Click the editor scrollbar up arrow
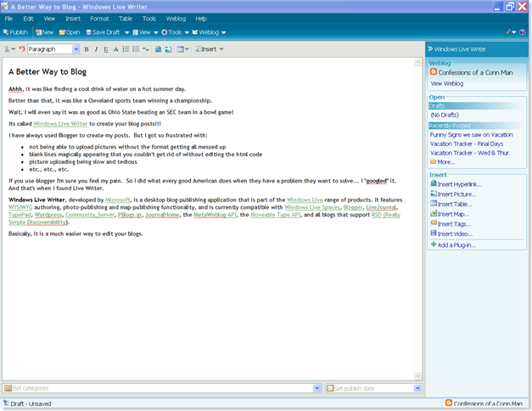The image size is (532, 411). pyautogui.click(x=418, y=62)
